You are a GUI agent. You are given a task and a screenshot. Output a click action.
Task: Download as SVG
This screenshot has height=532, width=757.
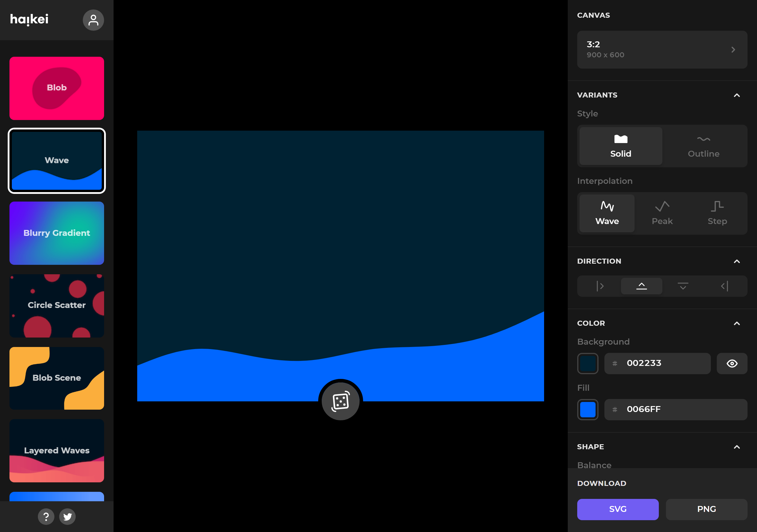tap(618, 509)
